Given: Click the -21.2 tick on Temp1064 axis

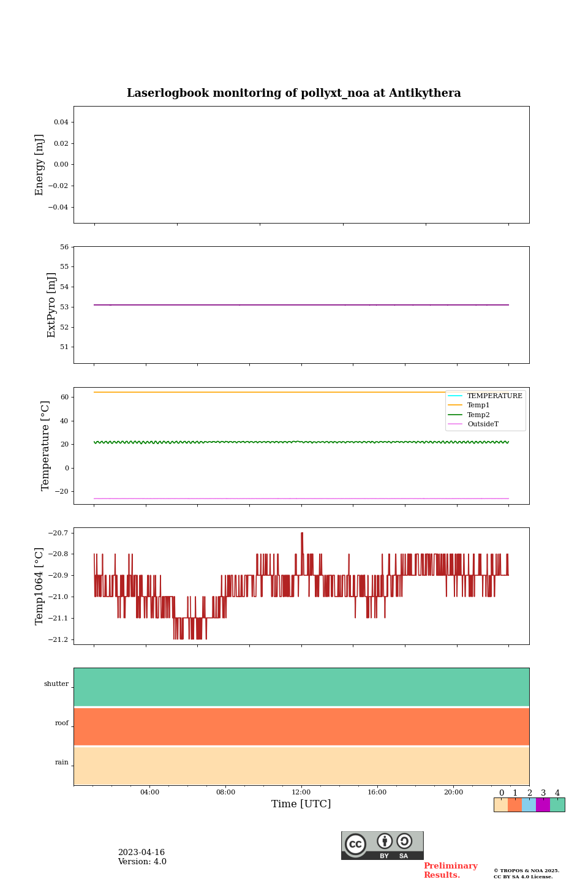Looking at the screenshot, I should click(59, 639).
